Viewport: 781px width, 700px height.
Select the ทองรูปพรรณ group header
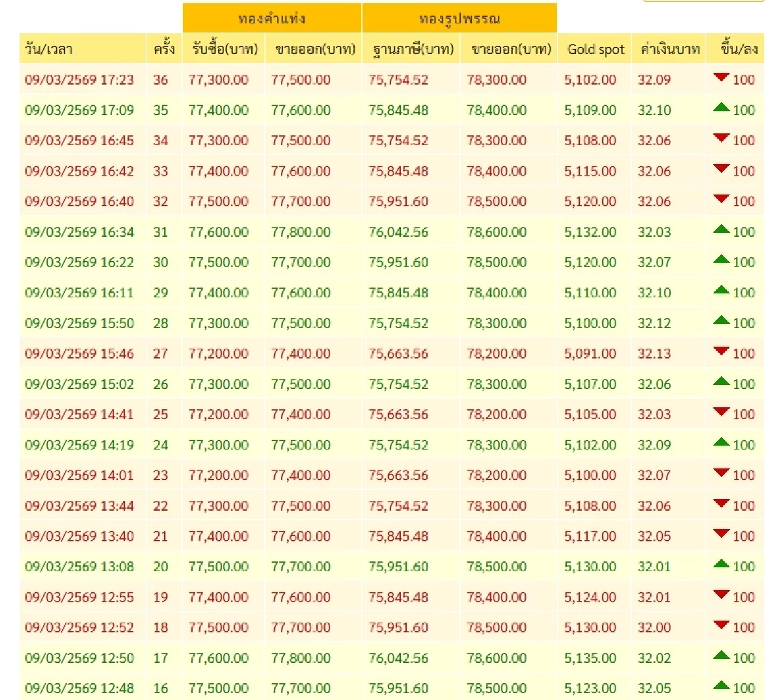(x=459, y=18)
